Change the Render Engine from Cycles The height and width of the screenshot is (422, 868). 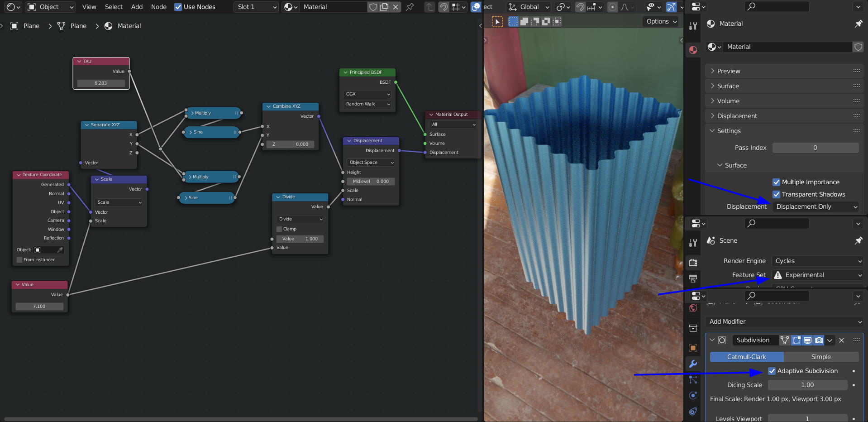click(x=817, y=261)
